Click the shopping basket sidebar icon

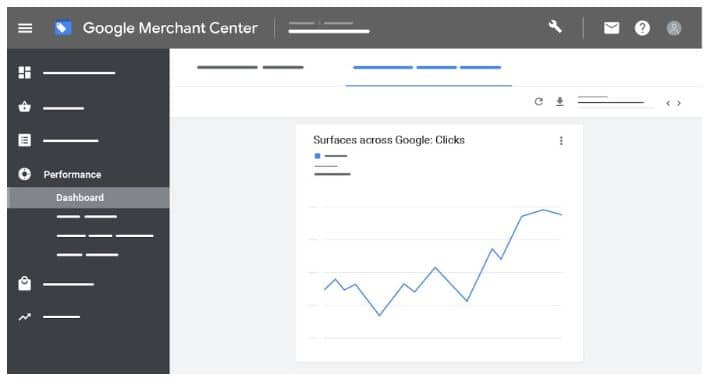(x=24, y=107)
